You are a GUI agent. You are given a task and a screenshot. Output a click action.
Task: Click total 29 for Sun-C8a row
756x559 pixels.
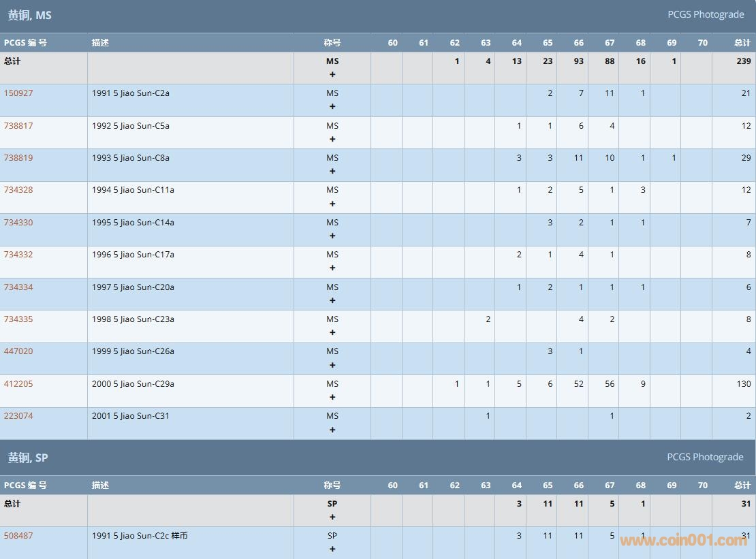746,157
